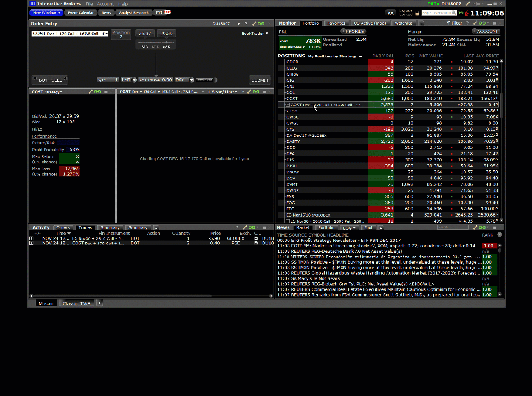Switch to the Favorites tab
This screenshot has height=396, width=532.
[336, 23]
